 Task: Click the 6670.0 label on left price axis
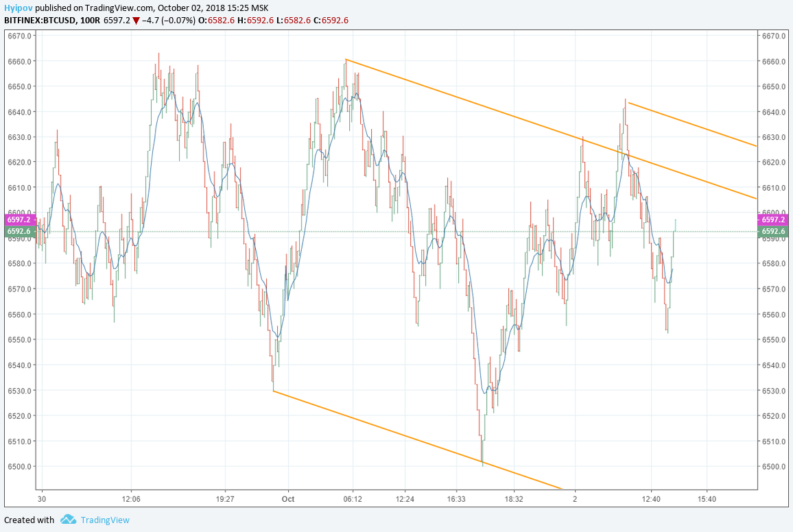point(19,36)
